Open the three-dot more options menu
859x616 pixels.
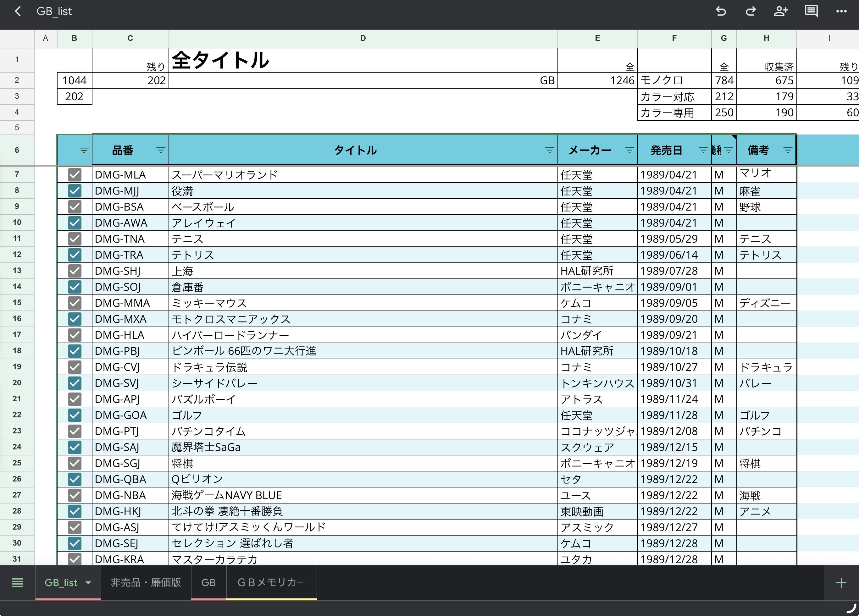click(841, 11)
